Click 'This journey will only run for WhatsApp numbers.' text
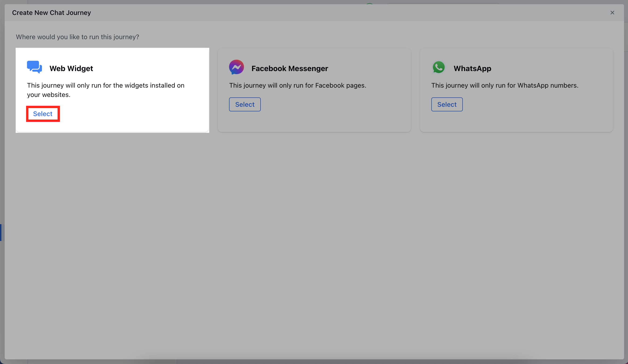628x364 pixels. pyautogui.click(x=505, y=86)
